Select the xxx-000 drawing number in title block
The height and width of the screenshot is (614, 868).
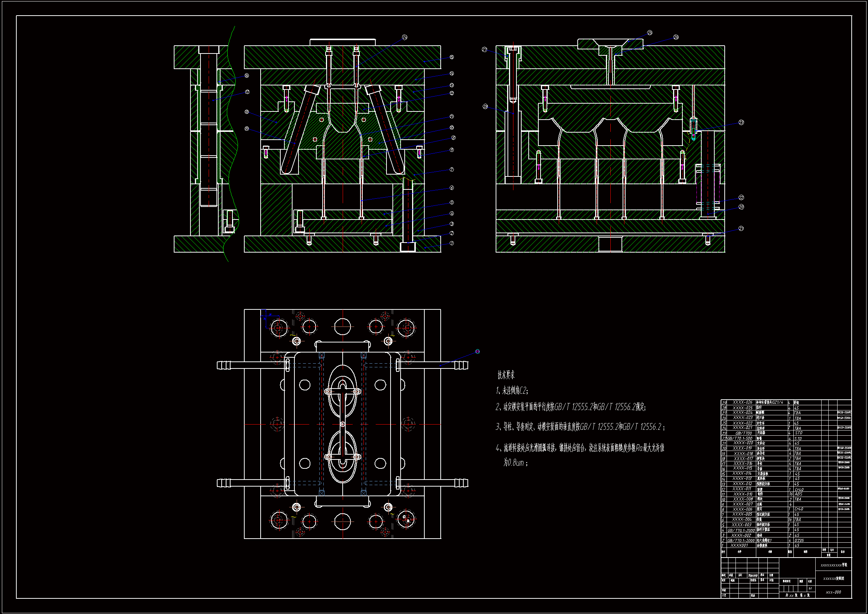pos(833,592)
